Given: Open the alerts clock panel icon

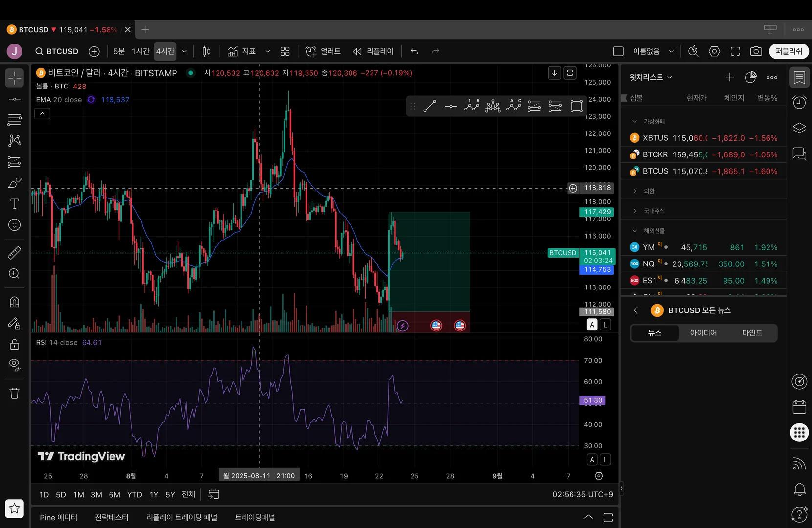Looking at the screenshot, I should click(799, 102).
